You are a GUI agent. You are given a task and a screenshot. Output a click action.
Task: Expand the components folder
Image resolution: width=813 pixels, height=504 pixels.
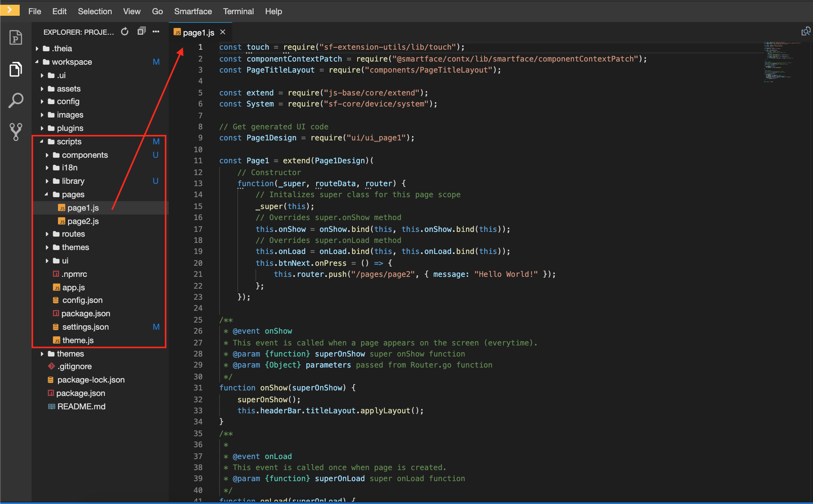[x=84, y=155]
